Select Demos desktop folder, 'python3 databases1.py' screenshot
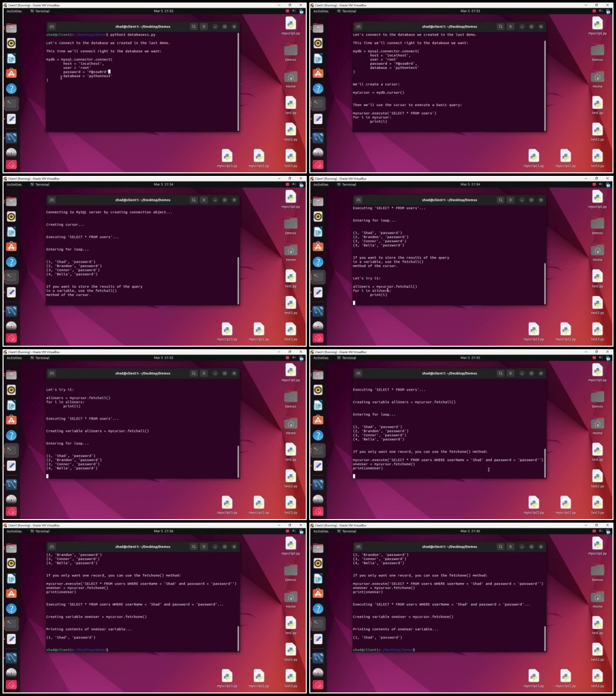 tap(291, 52)
